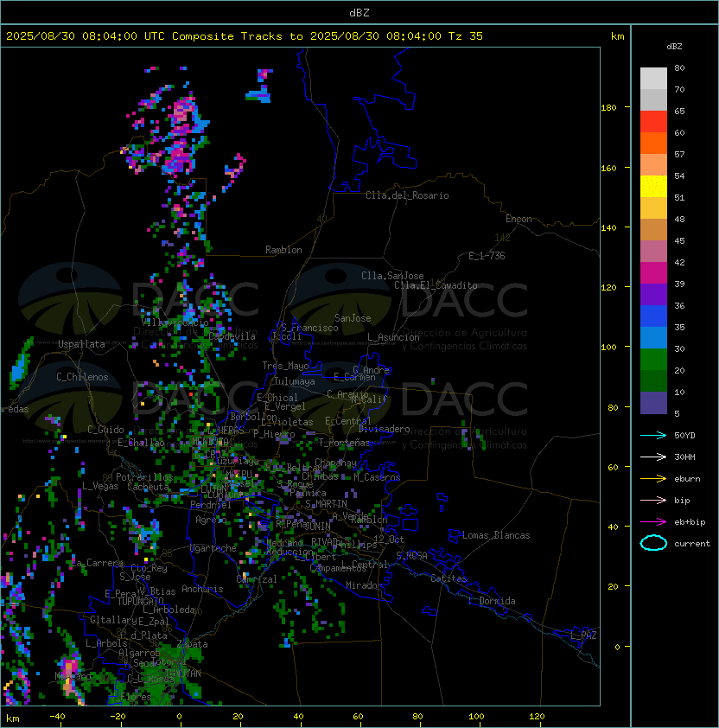
Task: Select the red 60-65 dBZ swatch
Action: [653, 122]
